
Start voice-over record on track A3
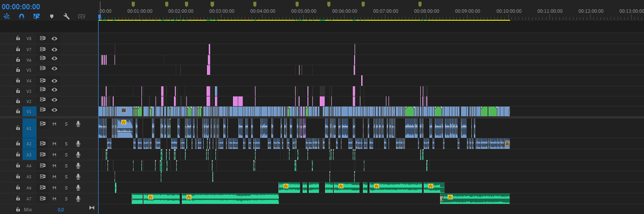(78, 154)
